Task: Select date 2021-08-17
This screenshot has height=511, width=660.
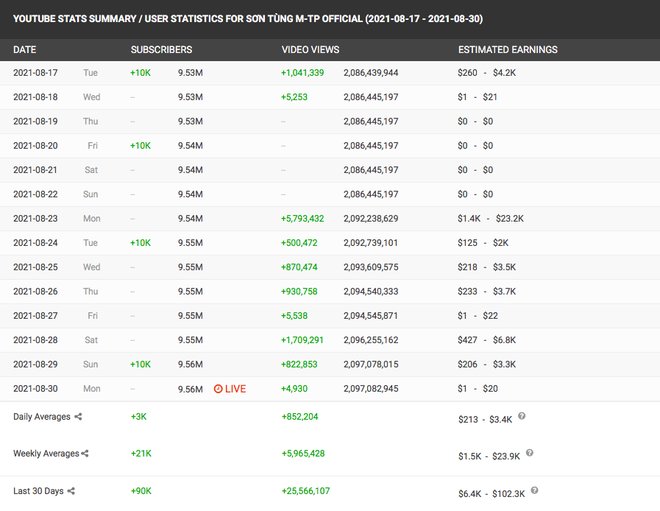Action: (35, 73)
